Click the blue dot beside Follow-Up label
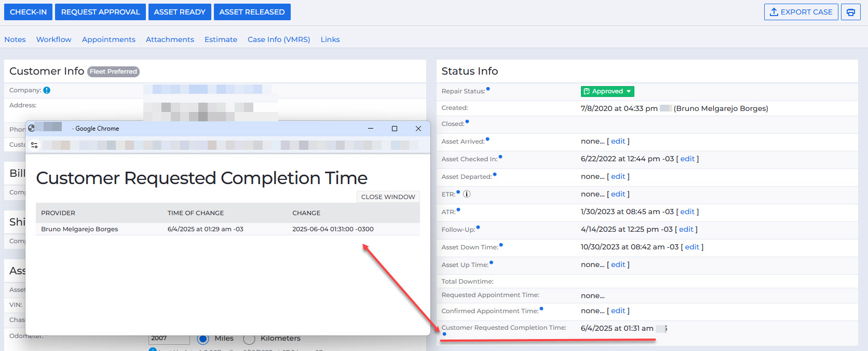868x351 pixels. 478,227
